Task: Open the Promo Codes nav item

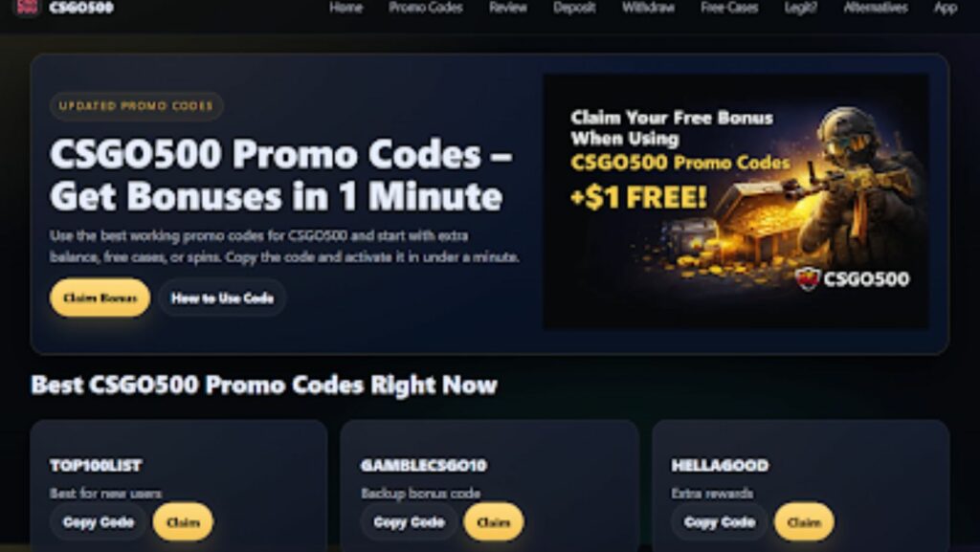Action: (426, 8)
